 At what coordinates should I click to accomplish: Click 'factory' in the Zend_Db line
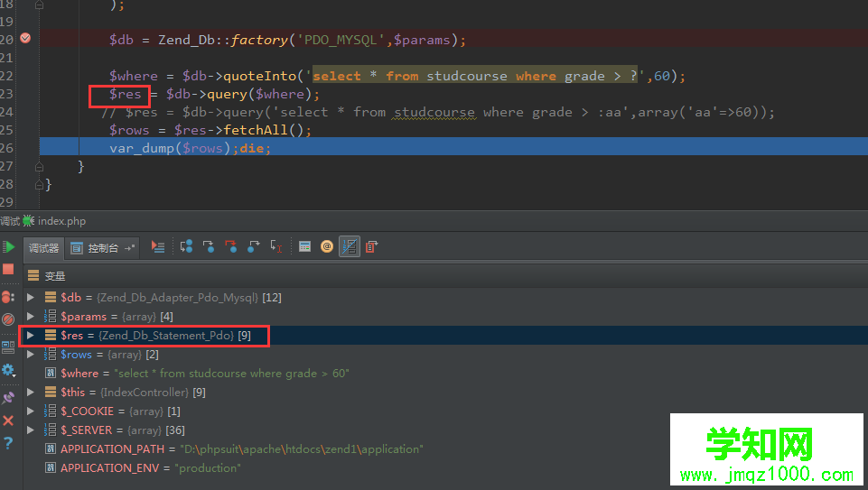(x=259, y=40)
